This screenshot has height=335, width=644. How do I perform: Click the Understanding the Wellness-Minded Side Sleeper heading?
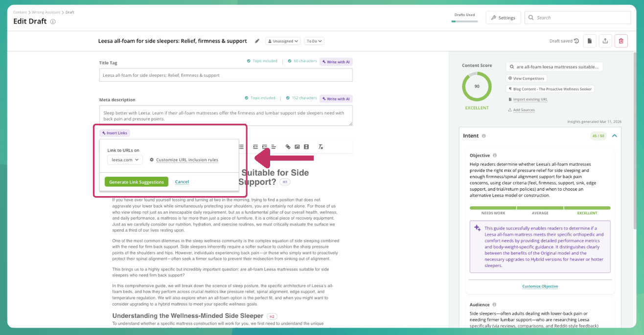pyautogui.click(x=188, y=316)
